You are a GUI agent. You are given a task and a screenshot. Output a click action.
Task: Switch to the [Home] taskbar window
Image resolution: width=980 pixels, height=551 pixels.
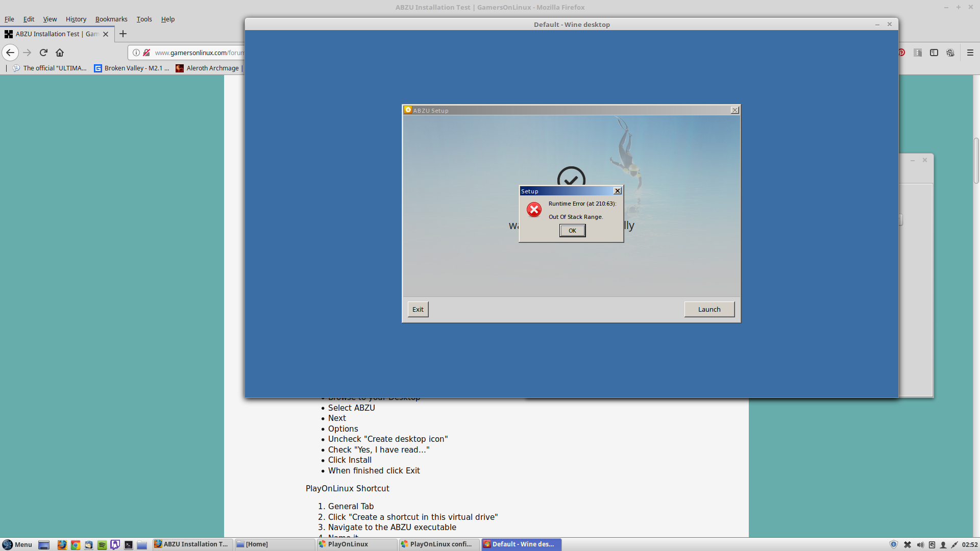(275, 544)
